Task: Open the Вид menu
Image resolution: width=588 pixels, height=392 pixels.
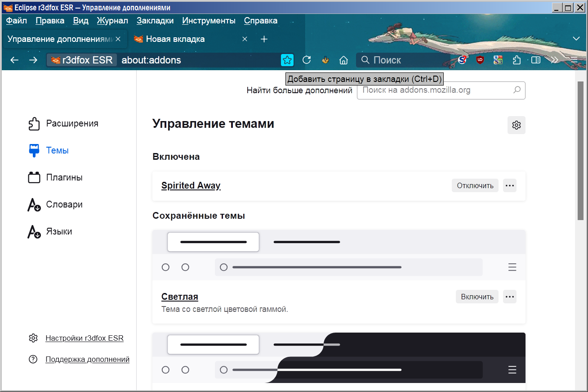Action: coord(81,21)
